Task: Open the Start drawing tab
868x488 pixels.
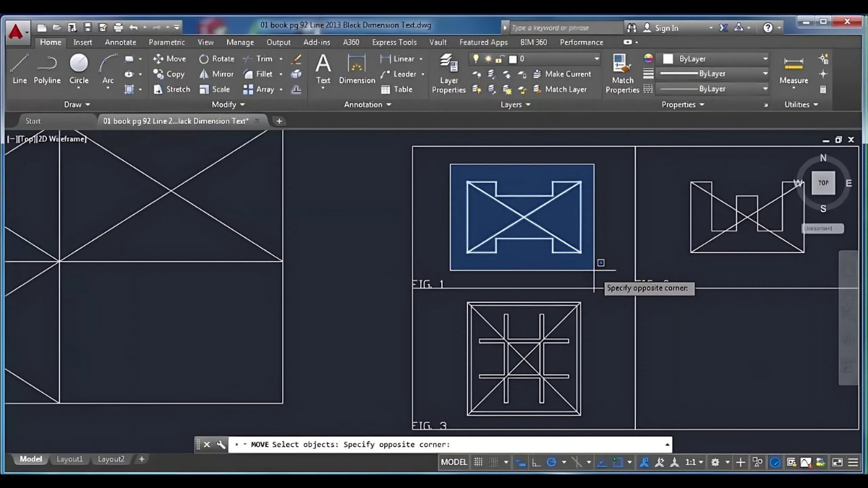Action: pos(33,121)
